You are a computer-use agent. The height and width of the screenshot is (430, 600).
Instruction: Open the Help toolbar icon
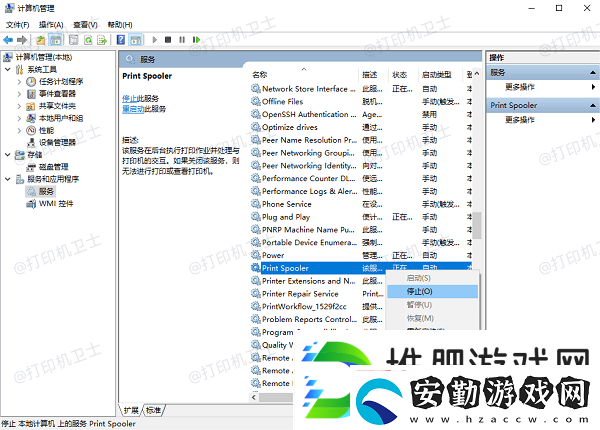(121, 39)
